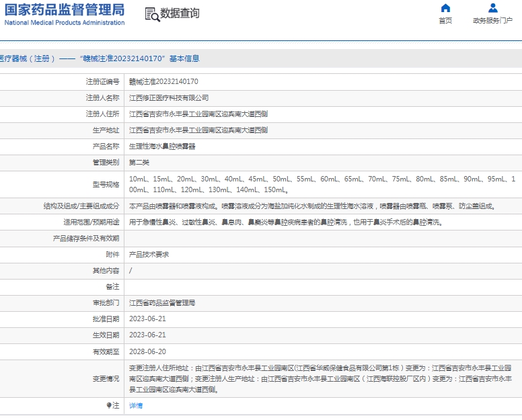Image resolution: width=522 pixels, height=420 pixels.
Task: Click the 注册人住所 address value
Action: coord(198,114)
